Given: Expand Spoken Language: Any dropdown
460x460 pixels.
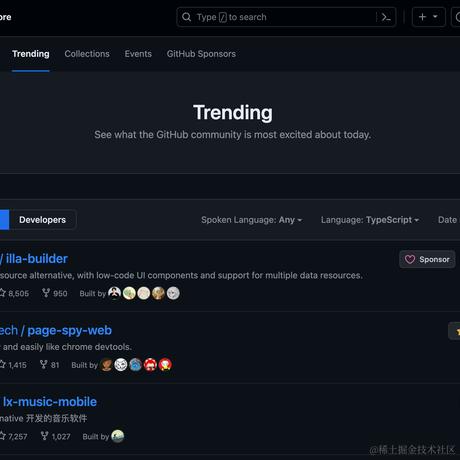Looking at the screenshot, I should pos(252,220).
